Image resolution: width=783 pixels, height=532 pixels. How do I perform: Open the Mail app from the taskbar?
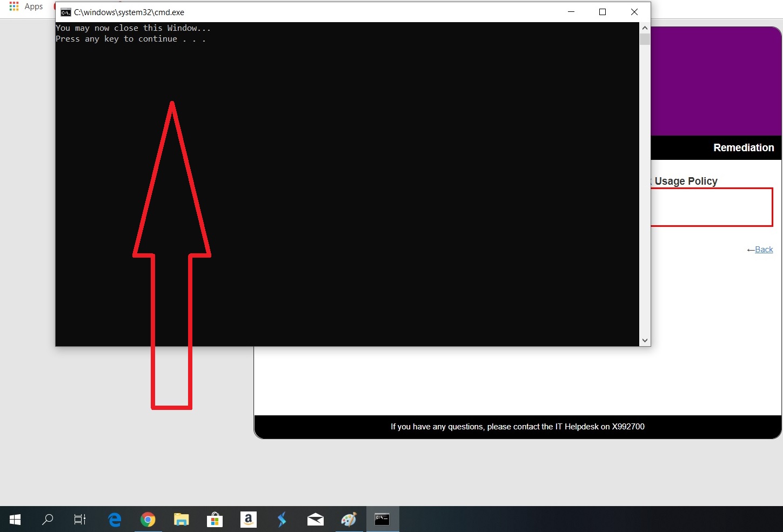pyautogui.click(x=315, y=520)
